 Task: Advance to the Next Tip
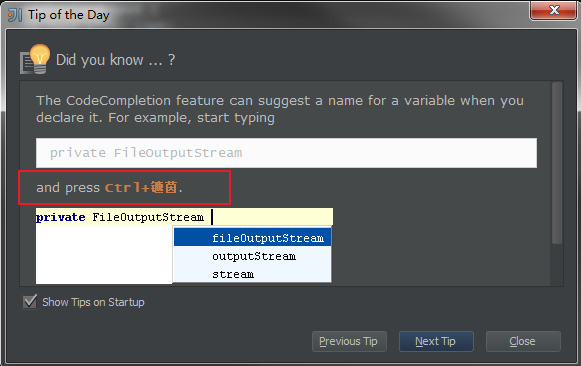coord(436,341)
